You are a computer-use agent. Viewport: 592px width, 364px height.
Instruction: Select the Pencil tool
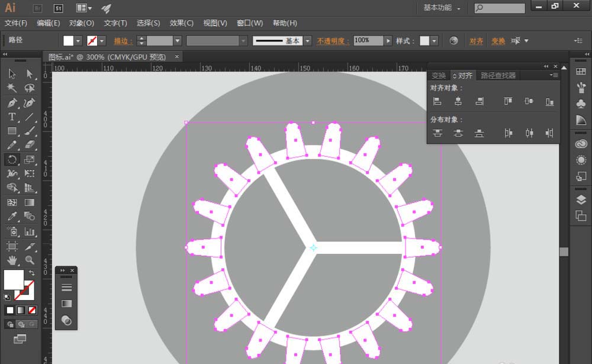click(x=12, y=145)
